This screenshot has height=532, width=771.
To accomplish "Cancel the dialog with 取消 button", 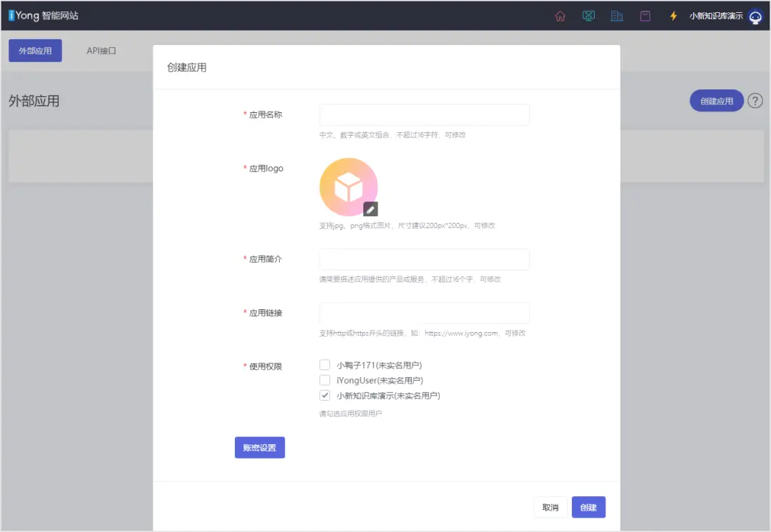I will pos(550,507).
